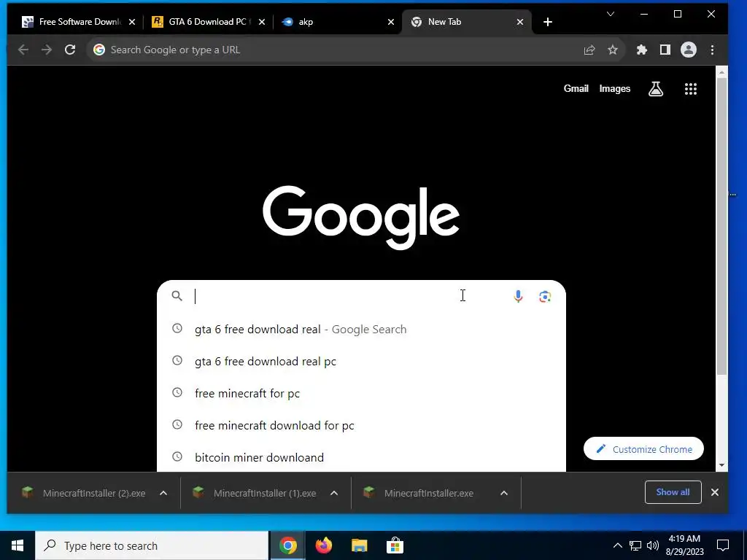Click the taskbar search box
This screenshot has width=747, height=560.
152,545
